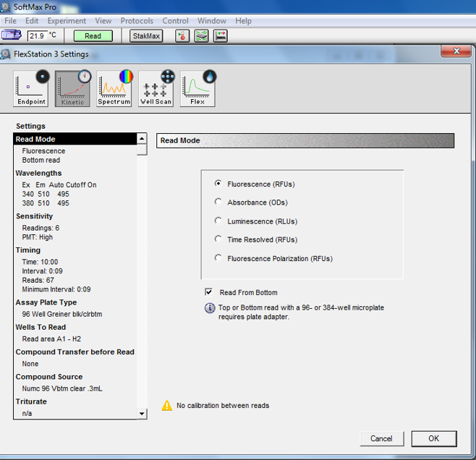Click the StakMax button
Image resolution: width=476 pixels, height=460 pixels.
[x=146, y=36]
